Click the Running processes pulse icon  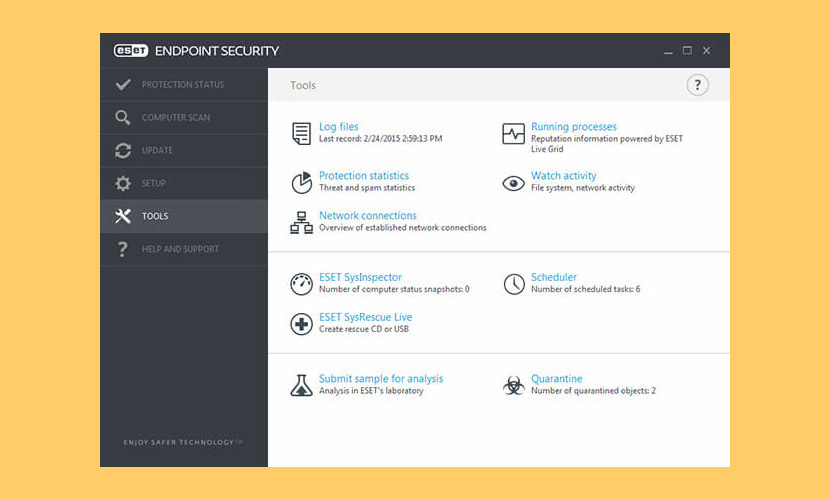(x=513, y=133)
